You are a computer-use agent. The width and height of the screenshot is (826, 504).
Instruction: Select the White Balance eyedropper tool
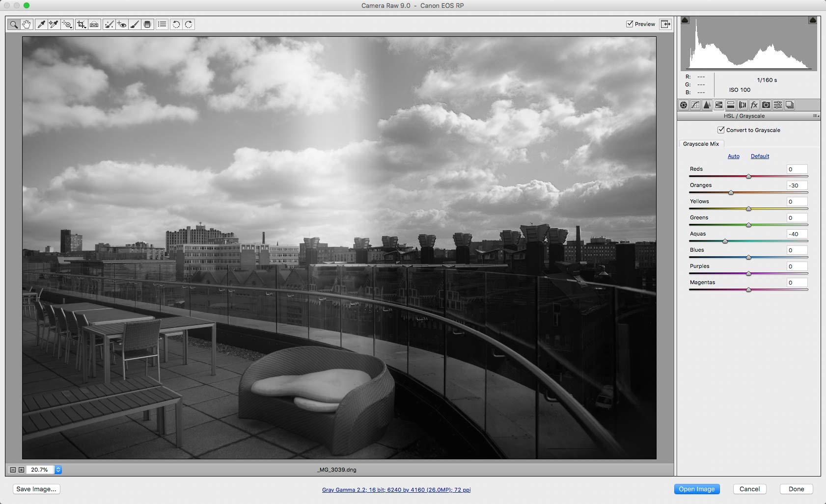tap(41, 24)
